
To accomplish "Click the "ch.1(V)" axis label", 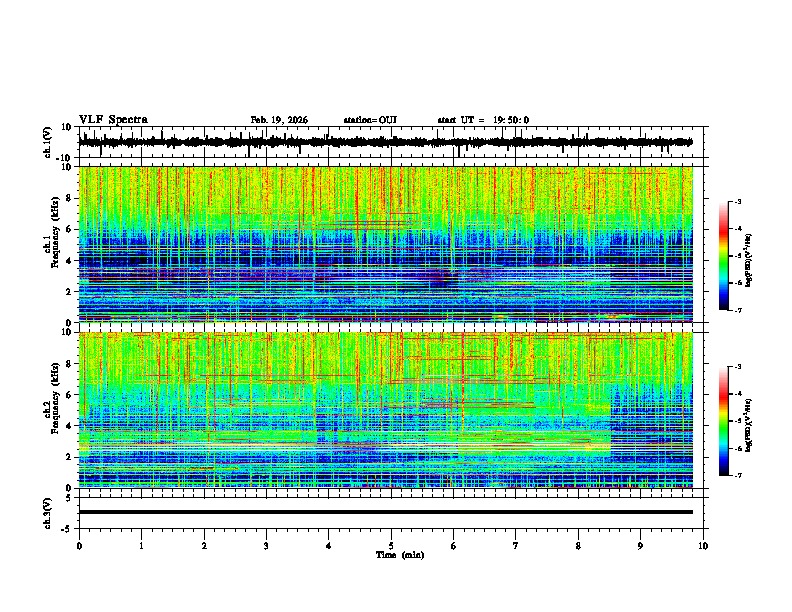I will (48, 142).
